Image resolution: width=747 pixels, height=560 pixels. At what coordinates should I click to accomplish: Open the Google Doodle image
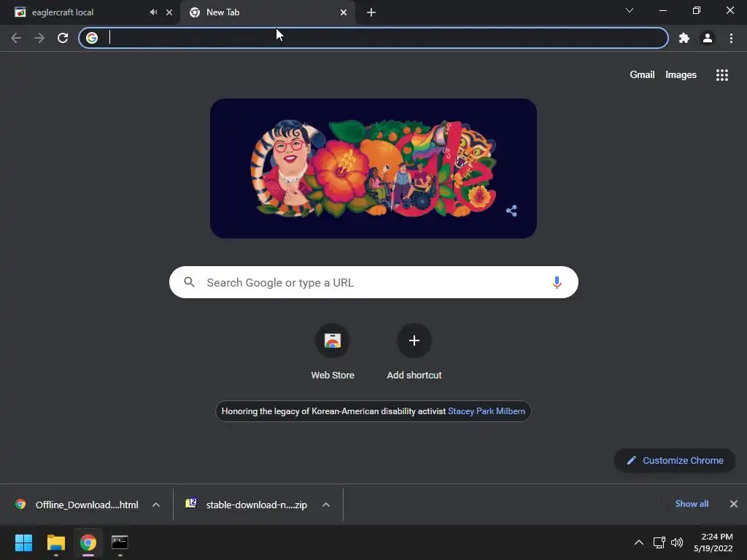(373, 168)
